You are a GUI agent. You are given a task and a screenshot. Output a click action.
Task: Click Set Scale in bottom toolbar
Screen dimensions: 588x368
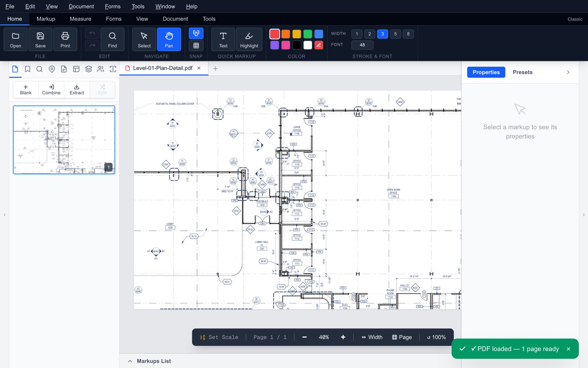(219, 337)
